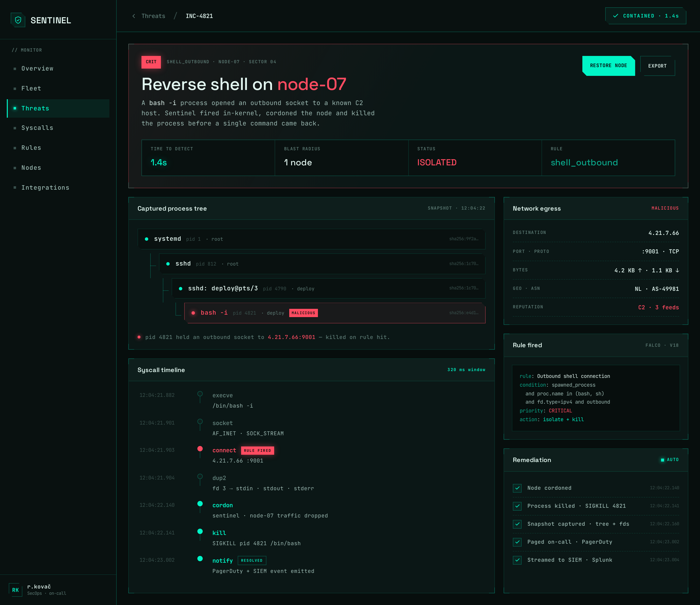This screenshot has height=605, width=700.
Task: Click timestamp 12:04:21.903 in timeline
Action: coord(157,450)
